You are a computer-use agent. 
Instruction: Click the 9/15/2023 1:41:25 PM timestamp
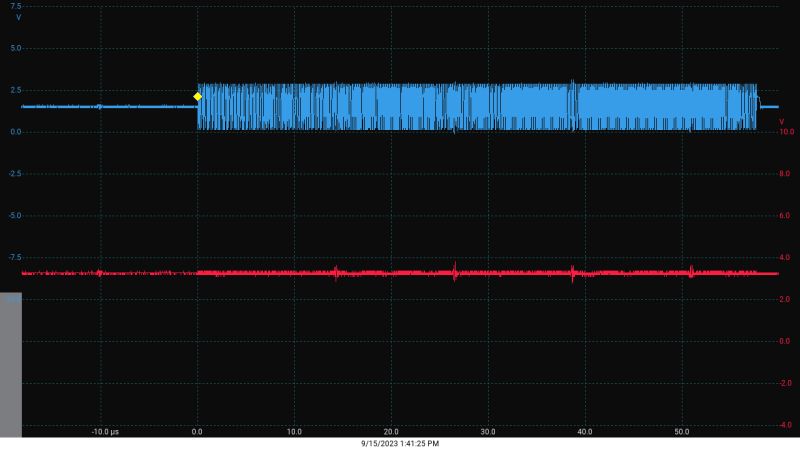coord(400,444)
